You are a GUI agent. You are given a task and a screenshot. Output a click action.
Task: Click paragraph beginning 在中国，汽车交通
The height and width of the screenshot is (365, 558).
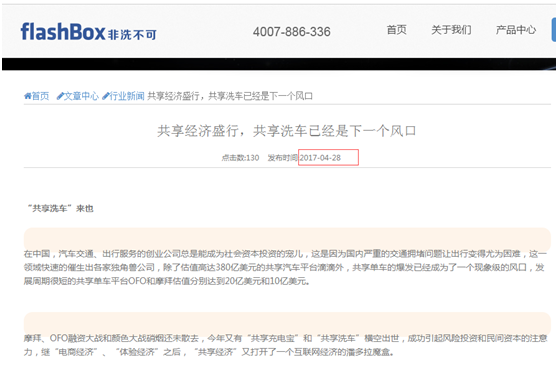[x=285, y=268]
